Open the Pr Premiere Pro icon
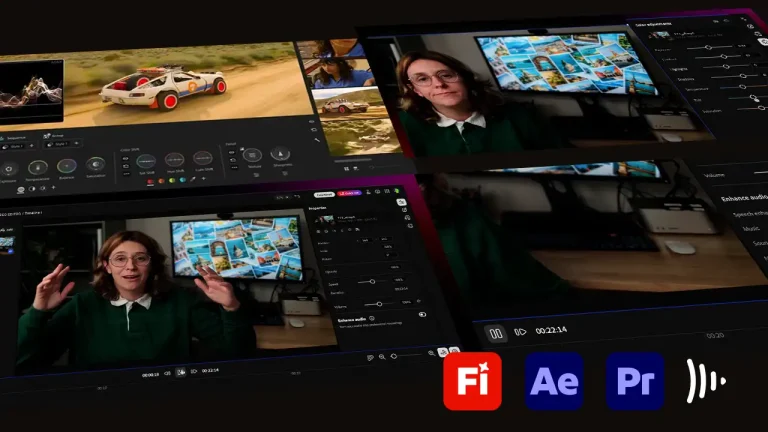The height and width of the screenshot is (432, 768). pos(635,381)
